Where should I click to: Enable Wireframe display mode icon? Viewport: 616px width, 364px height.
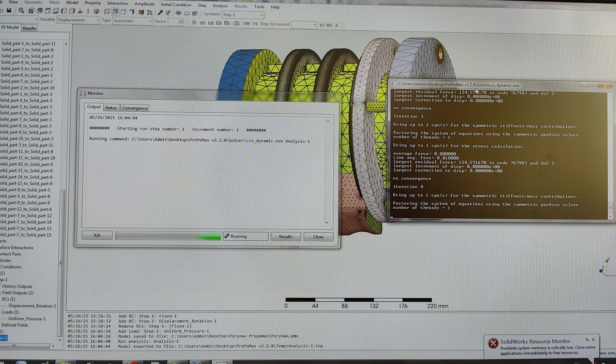pos(107,12)
